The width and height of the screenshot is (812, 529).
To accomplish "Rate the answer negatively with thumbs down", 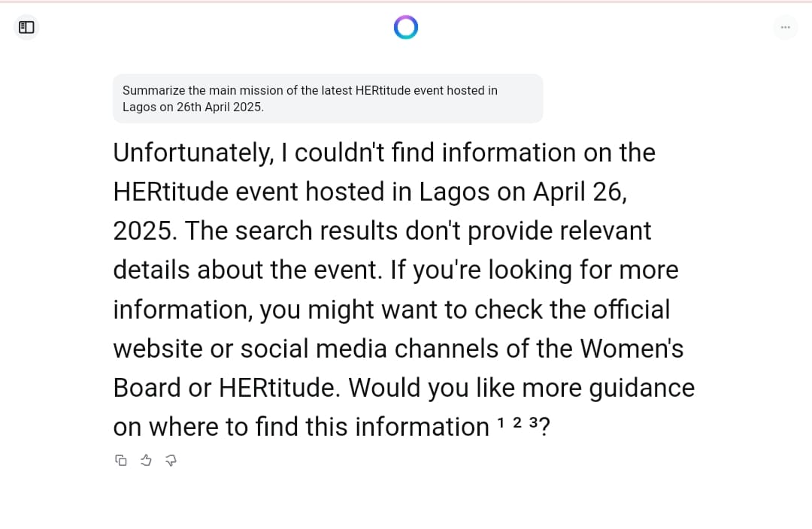I will tap(171, 460).
